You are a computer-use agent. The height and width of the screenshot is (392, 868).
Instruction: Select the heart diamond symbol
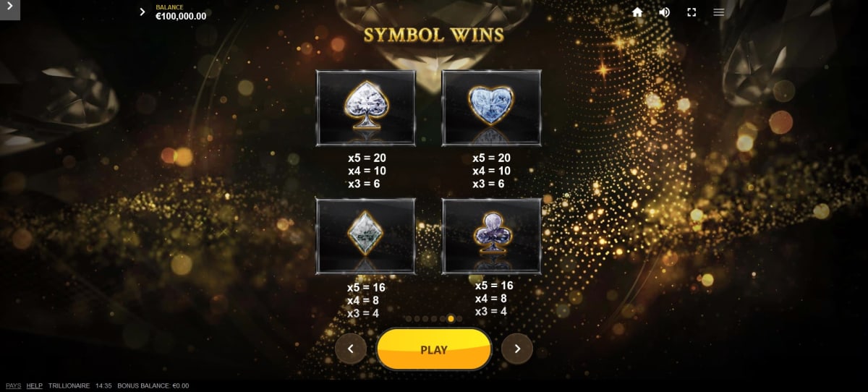(492, 108)
